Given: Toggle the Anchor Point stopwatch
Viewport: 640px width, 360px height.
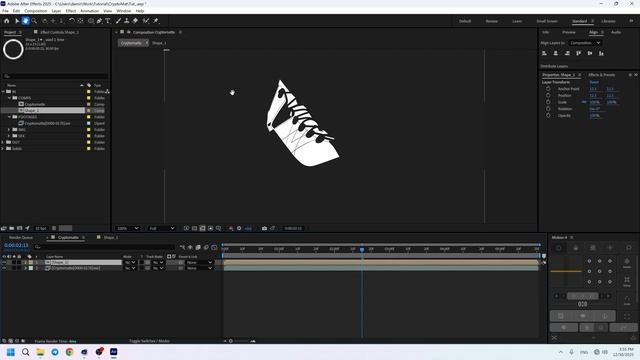Looking at the screenshot, I should [x=548, y=89].
